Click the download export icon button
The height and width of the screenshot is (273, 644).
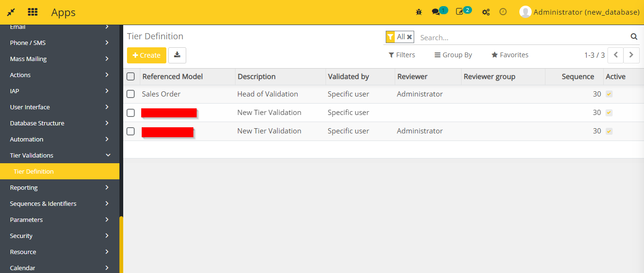(177, 55)
